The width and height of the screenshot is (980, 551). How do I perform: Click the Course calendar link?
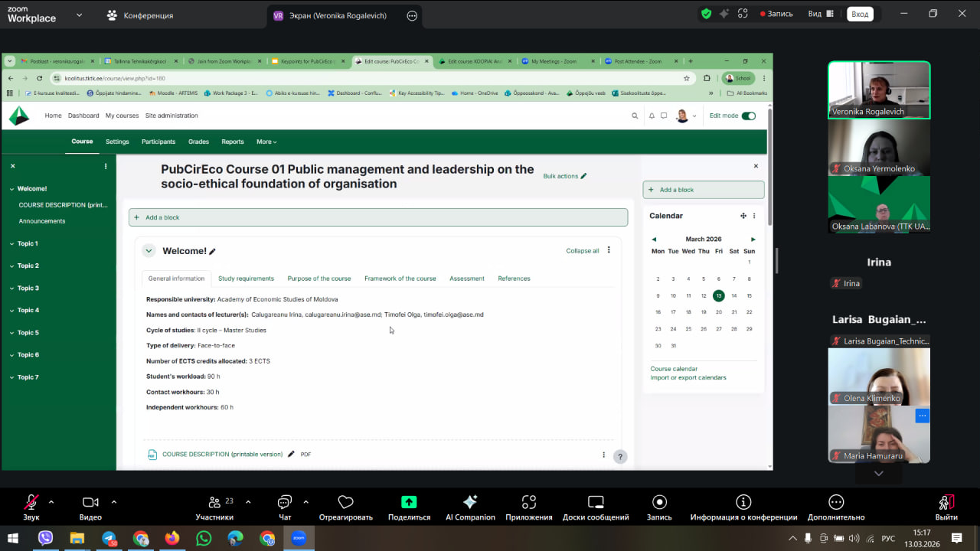(674, 369)
